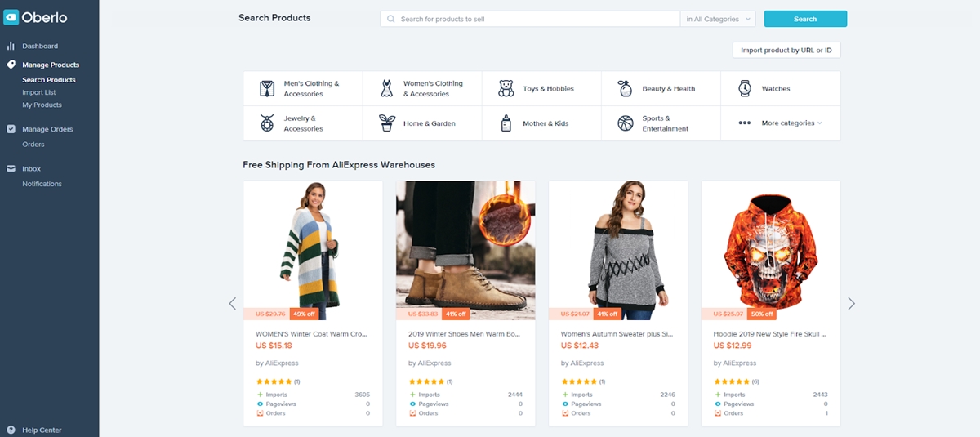Viewport: 980px width, 437px height.
Task: Click the US $12.43 price
Action: coord(579,346)
